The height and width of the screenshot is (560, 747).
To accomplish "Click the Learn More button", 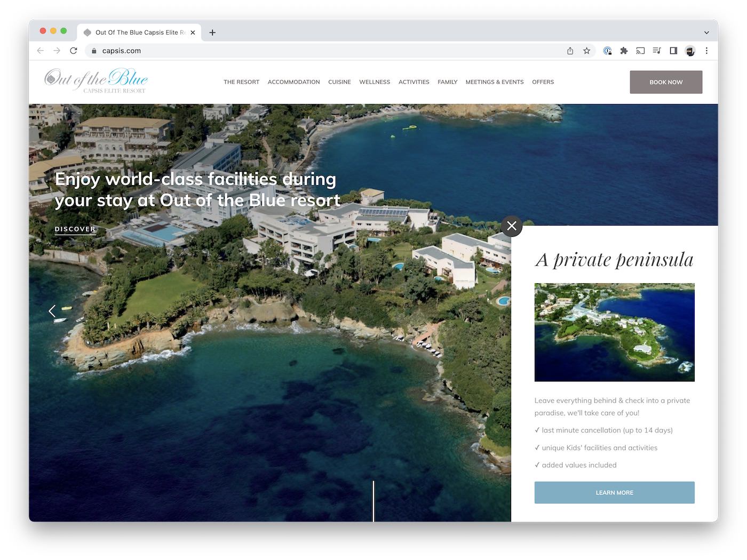I will [x=614, y=493].
